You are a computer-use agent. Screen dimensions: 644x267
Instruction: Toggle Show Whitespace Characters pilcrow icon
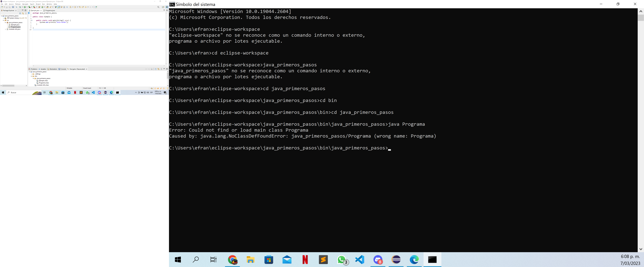coord(67,7)
